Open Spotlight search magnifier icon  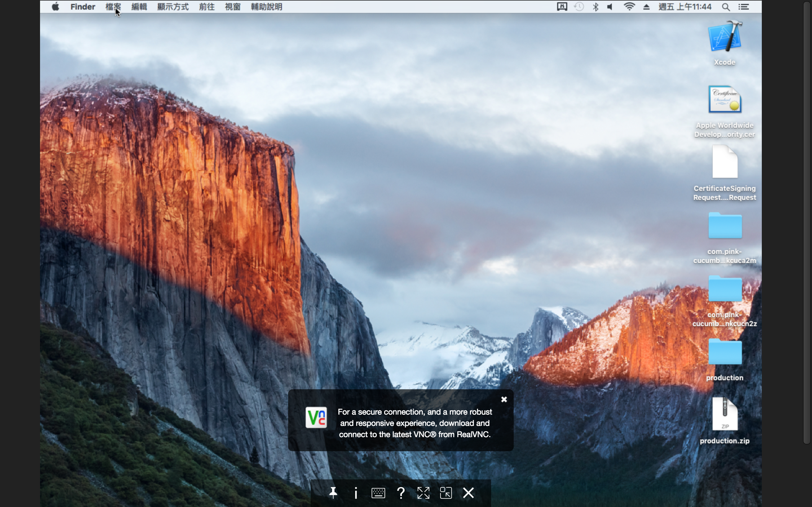pyautogui.click(x=726, y=7)
